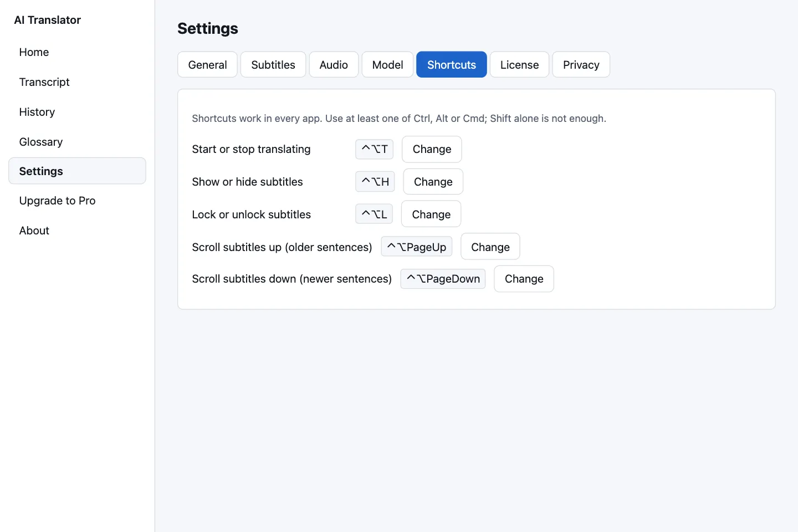Viewport: 798px width, 532px height.
Task: Click the ^⌥PageDown shortcut key badge
Action: 443,279
